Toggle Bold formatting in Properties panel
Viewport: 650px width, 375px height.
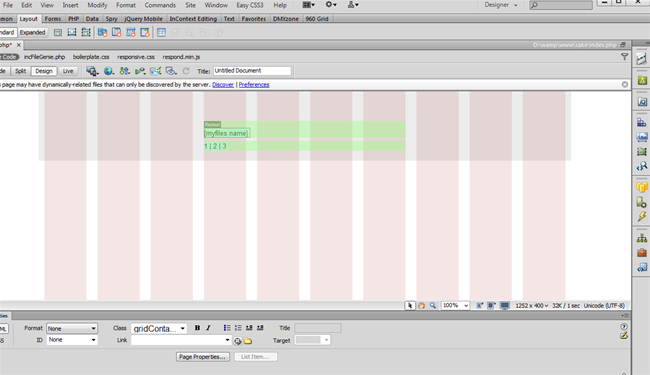pyautogui.click(x=197, y=328)
